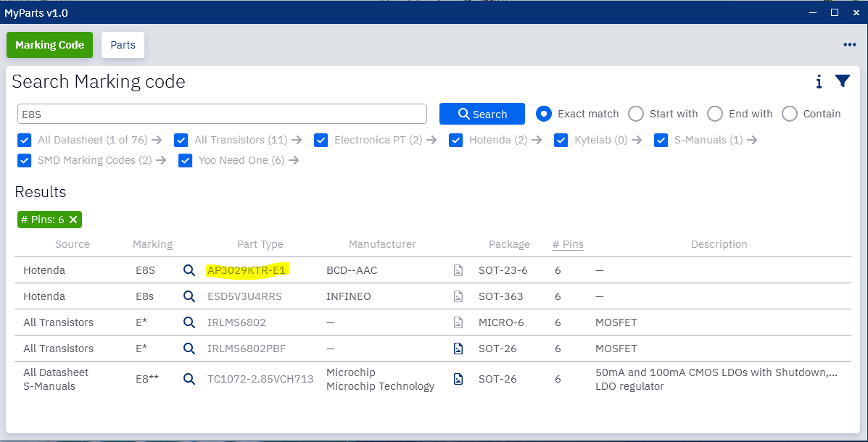Toggle the Hotenda source checkbox

455,140
